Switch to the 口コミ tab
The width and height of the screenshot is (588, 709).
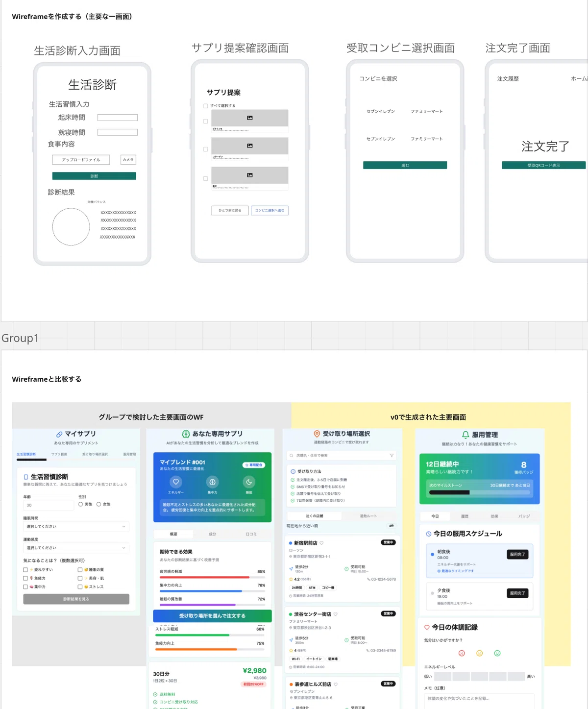[251, 534]
